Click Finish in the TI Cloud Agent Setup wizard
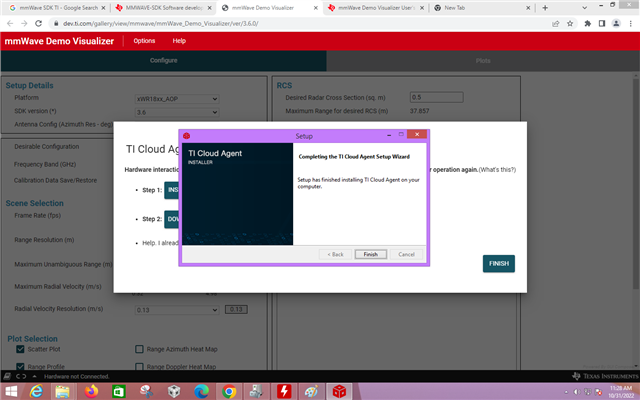Viewport: 640px width, 400px height. (371, 254)
